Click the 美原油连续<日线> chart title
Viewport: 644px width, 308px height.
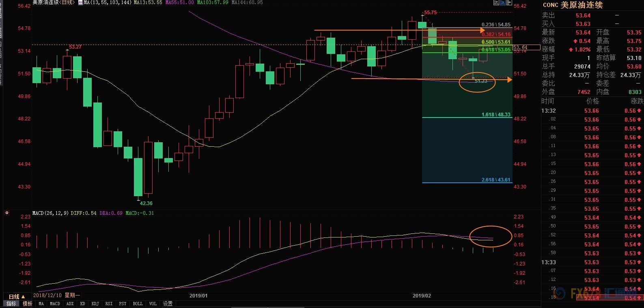[x=54, y=2]
